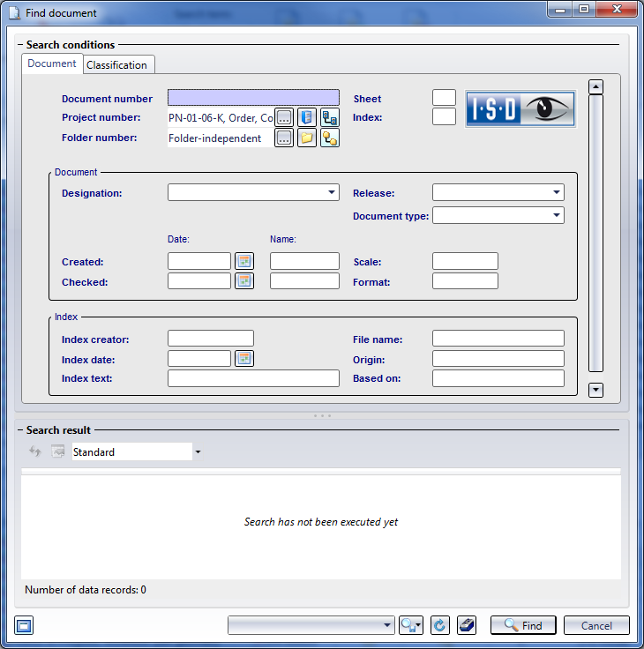The width and height of the screenshot is (644, 649).
Task: Open the calendar picker for Created date
Action: pos(243,261)
